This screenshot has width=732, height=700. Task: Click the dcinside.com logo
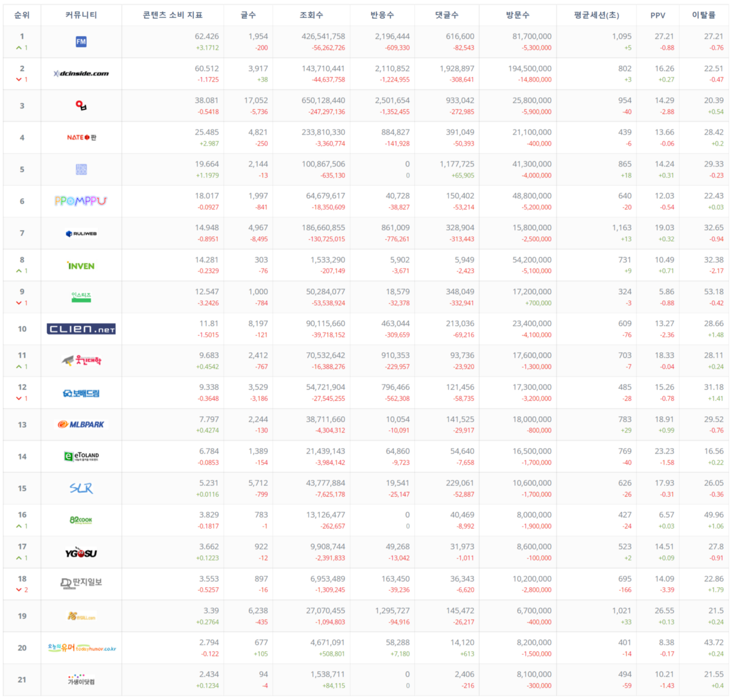click(81, 73)
